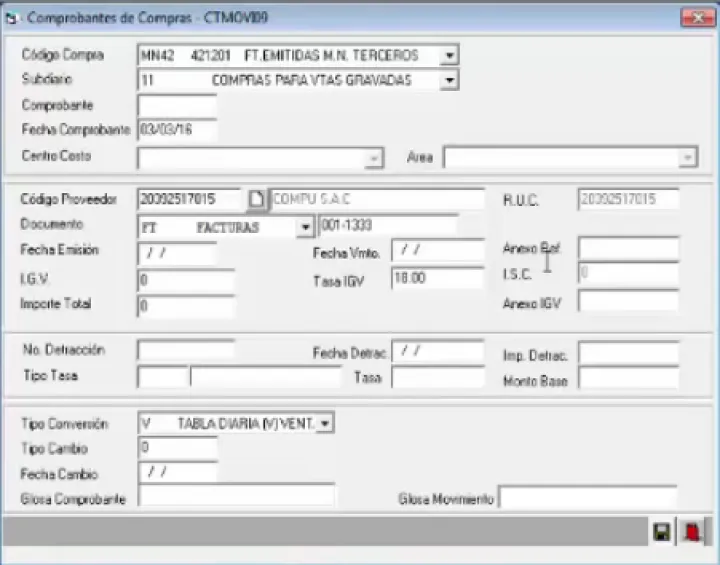
Task: Close the Comprobantes de Compras window
Action: pyautogui.click(x=694, y=18)
